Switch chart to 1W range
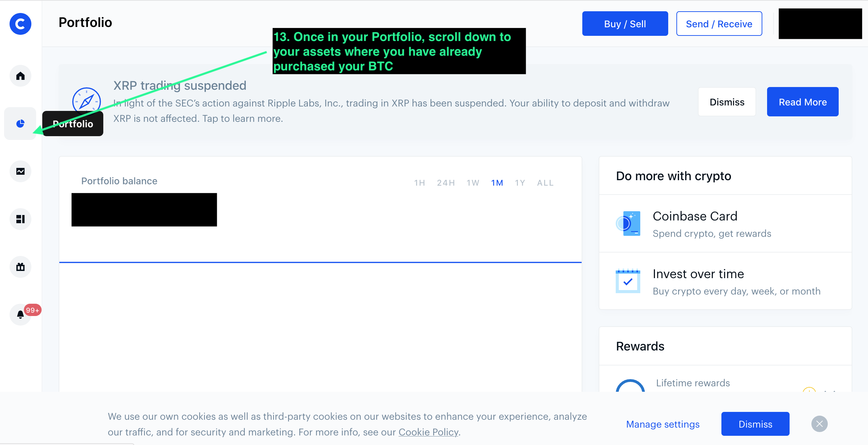Image resolution: width=868 pixels, height=445 pixels. pos(473,183)
